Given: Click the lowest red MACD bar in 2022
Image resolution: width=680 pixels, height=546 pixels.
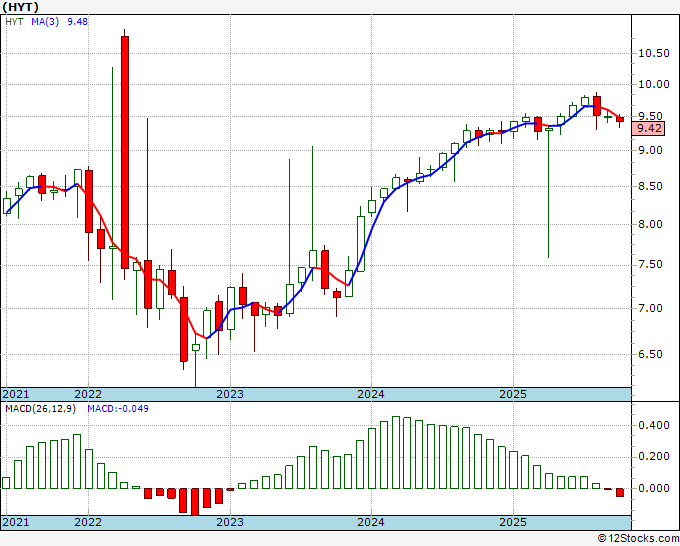Looking at the screenshot, I should 195,502.
